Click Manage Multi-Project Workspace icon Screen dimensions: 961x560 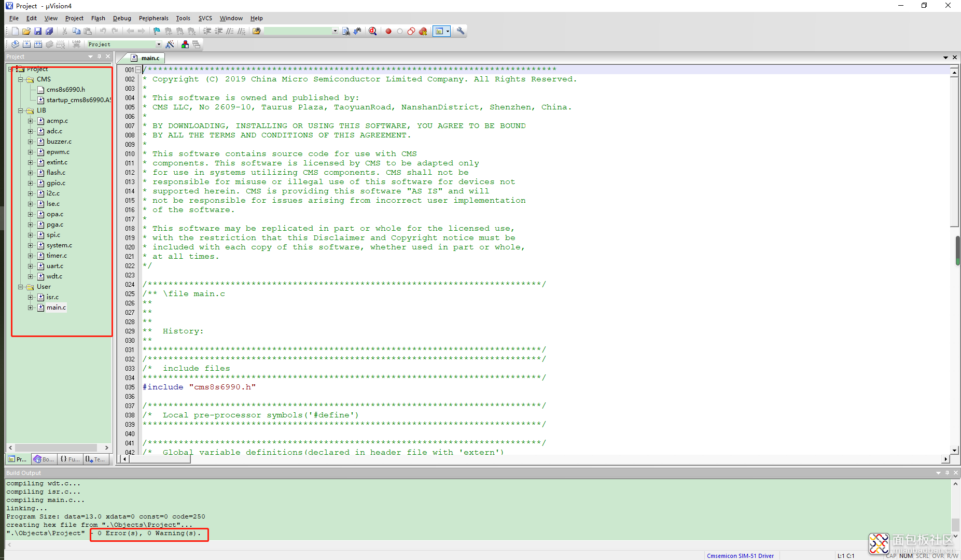tap(196, 45)
